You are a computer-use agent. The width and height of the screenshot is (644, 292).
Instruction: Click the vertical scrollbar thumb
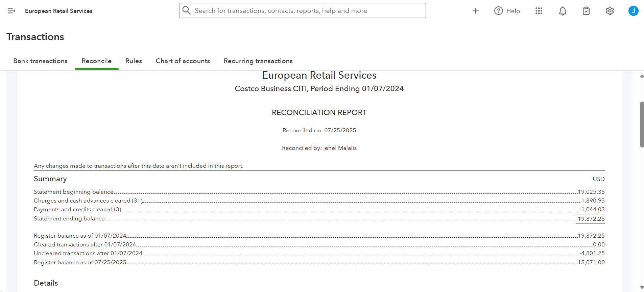tap(642, 125)
